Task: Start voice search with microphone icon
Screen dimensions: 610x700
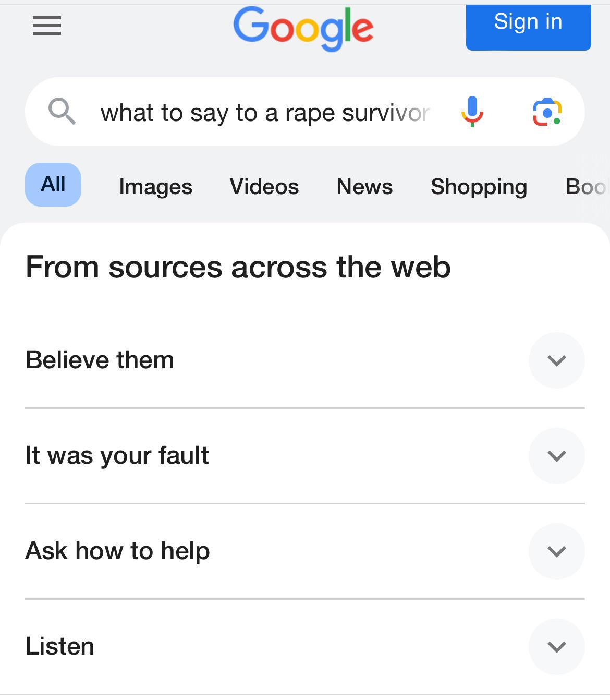Action: click(x=472, y=112)
